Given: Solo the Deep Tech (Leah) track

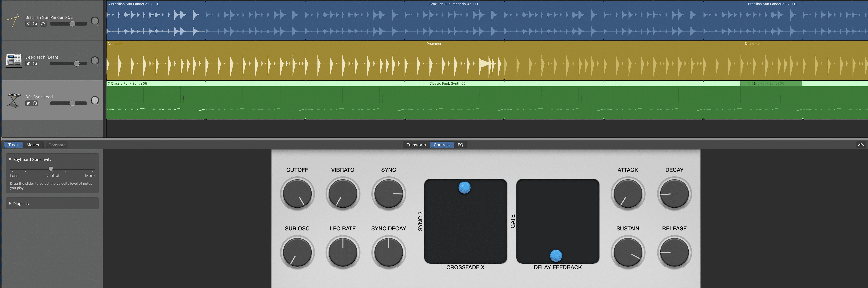Looking at the screenshot, I should pyautogui.click(x=35, y=64).
